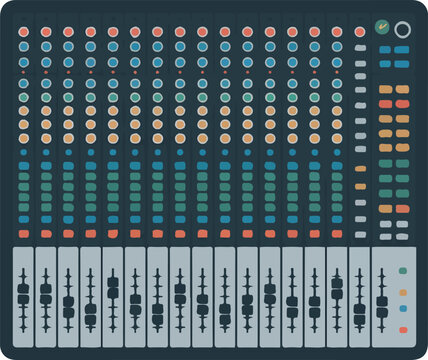The height and width of the screenshot is (360, 428).
Task: Click the orange-red button right of the lone orange master button
Action: (x=403, y=209)
